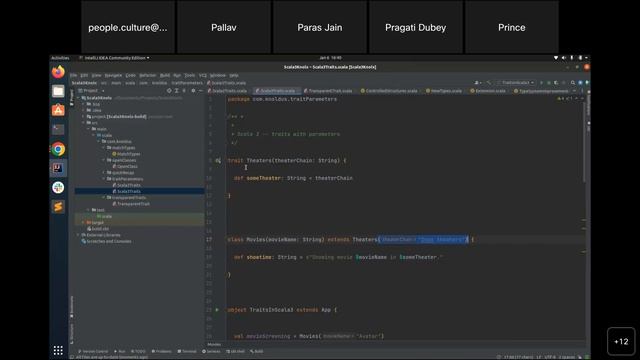
Task: Open the Tools menu
Action: tap(190, 76)
